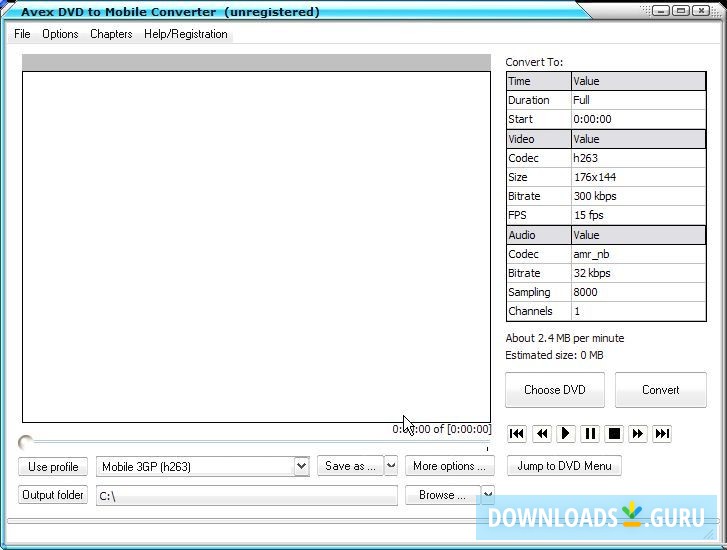Screen dimensions: 727x550
Task: Click the About 2.4 MB per minute label
Action: (565, 338)
